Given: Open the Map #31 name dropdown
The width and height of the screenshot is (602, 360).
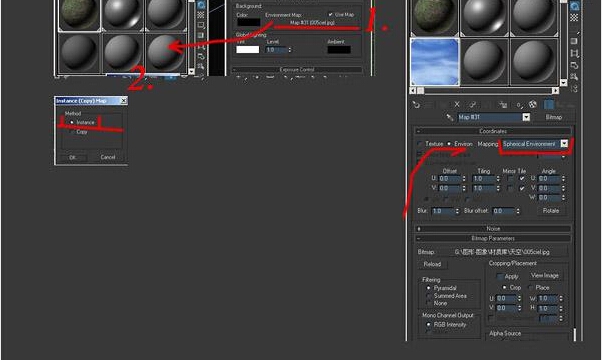Looking at the screenshot, I should point(494,117).
